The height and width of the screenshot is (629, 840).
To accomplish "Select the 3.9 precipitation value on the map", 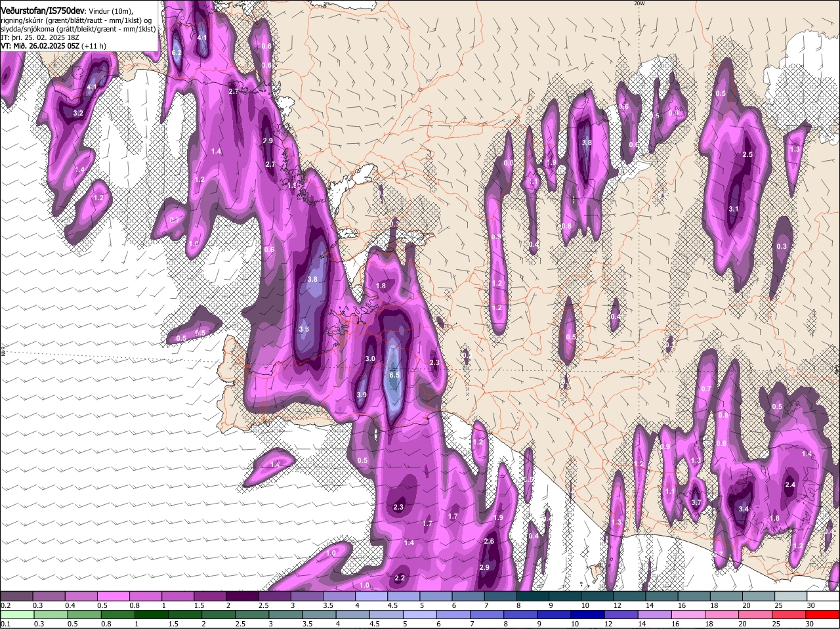I will tap(362, 395).
